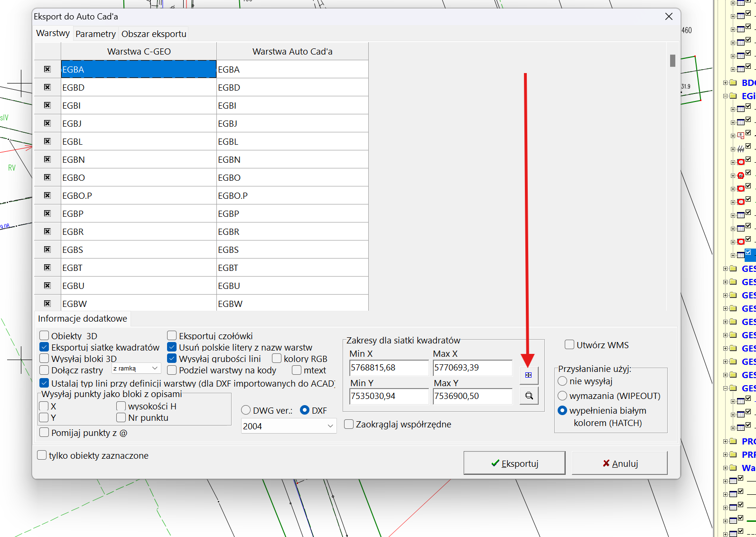Toggle export mark for EGBO.P layer row
The height and width of the screenshot is (537, 756).
47,195
